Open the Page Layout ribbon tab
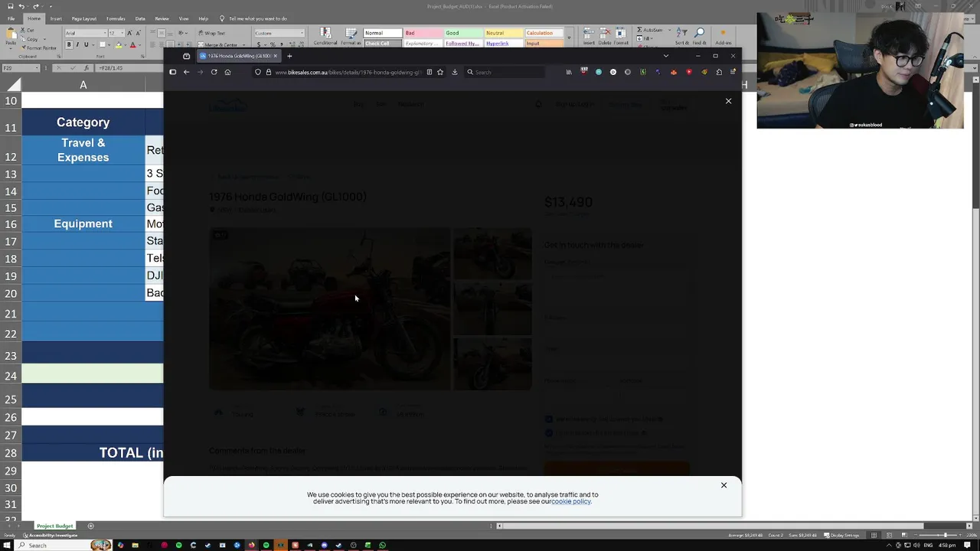This screenshot has height=551, width=980. click(x=84, y=18)
